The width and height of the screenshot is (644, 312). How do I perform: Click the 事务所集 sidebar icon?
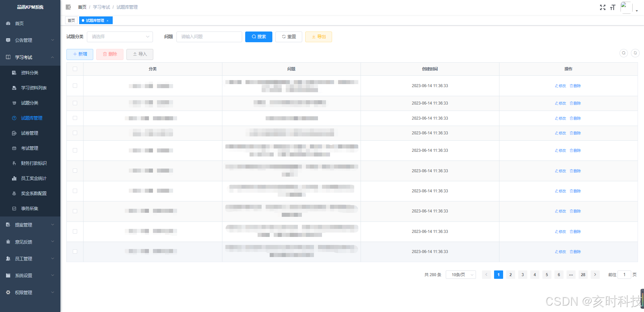(14, 208)
